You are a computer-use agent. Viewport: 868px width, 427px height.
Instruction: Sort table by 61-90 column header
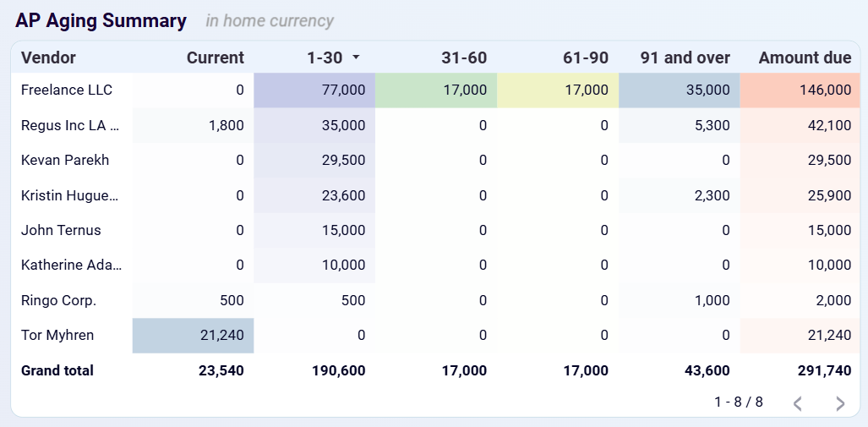[x=586, y=57]
